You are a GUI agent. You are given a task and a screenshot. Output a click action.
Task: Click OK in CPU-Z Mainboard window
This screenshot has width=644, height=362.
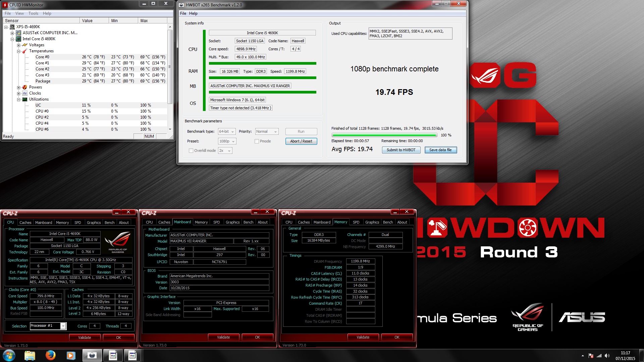pyautogui.click(x=257, y=337)
